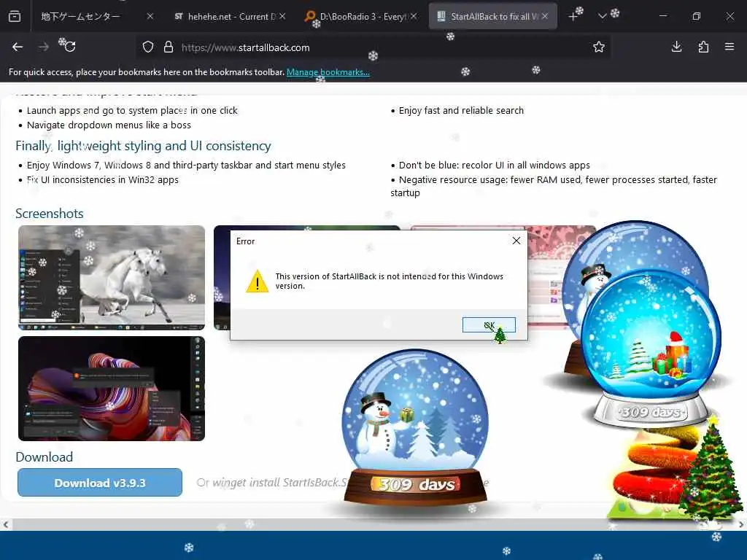Reload the current page
Screen dimensions: 747x560
(x=69, y=47)
